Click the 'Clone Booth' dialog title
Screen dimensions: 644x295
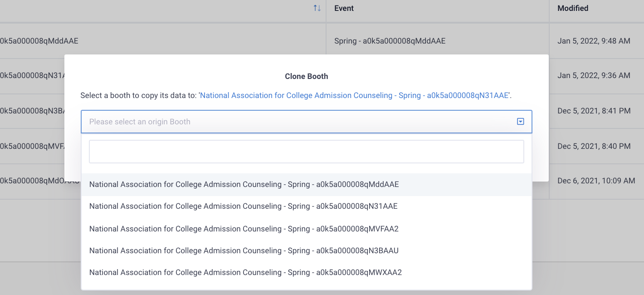point(306,76)
